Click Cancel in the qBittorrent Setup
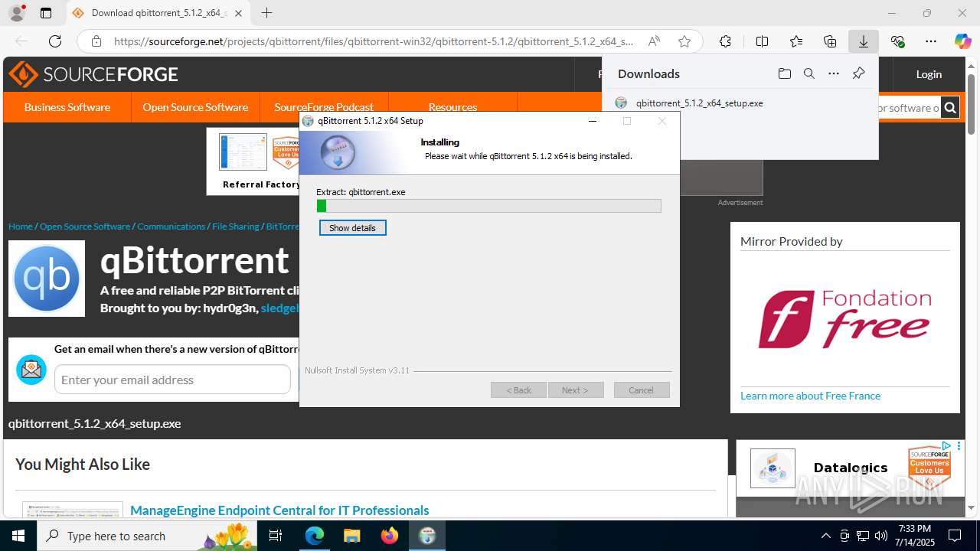This screenshot has height=551, width=980. [642, 390]
